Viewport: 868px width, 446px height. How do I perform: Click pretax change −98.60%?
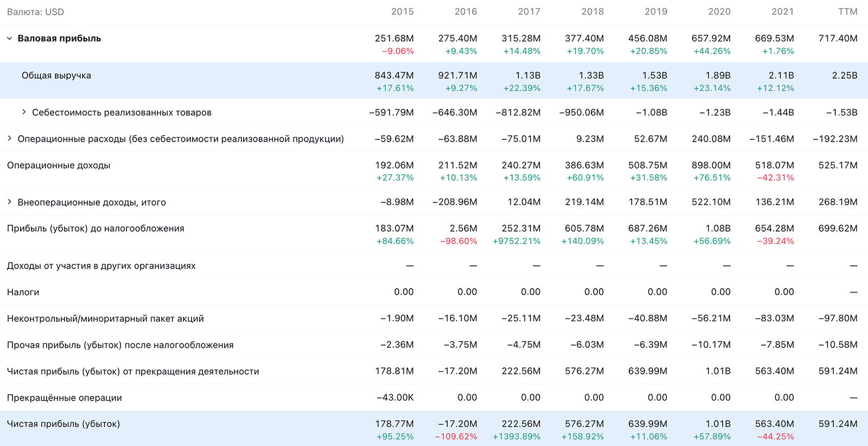(459, 241)
